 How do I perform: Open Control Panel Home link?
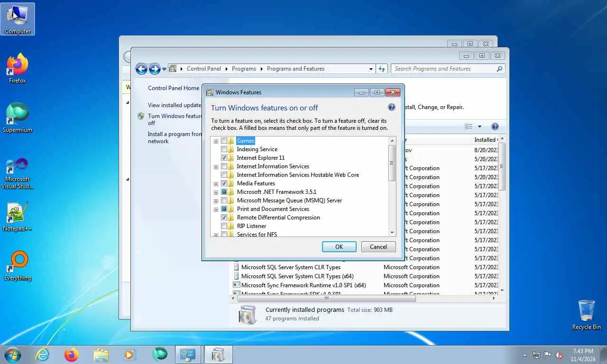pos(174,88)
